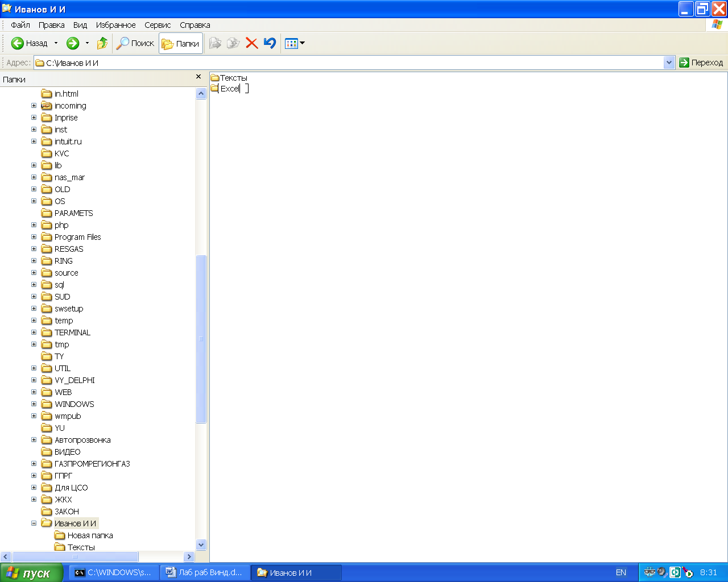728x582 pixels.
Task: Expand the Program Files folder node
Action: click(x=34, y=237)
